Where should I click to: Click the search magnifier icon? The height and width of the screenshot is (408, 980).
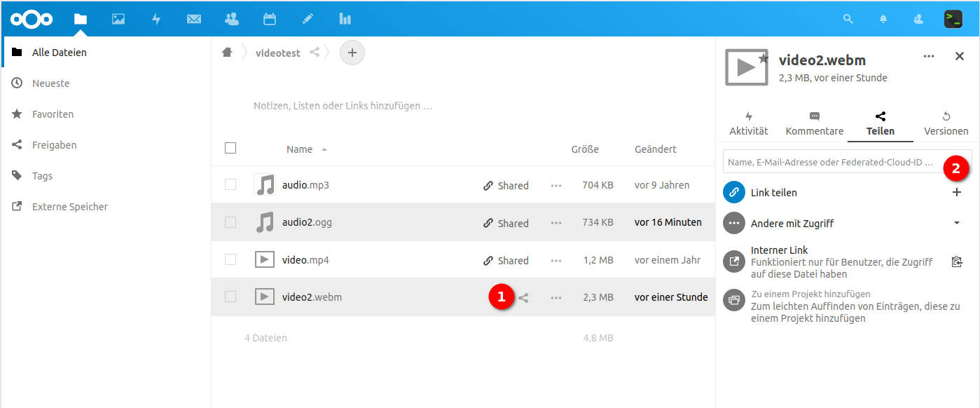tap(848, 19)
